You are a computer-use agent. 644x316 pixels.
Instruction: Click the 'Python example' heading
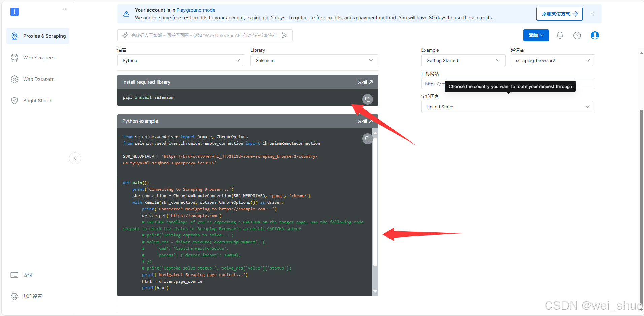(140, 121)
